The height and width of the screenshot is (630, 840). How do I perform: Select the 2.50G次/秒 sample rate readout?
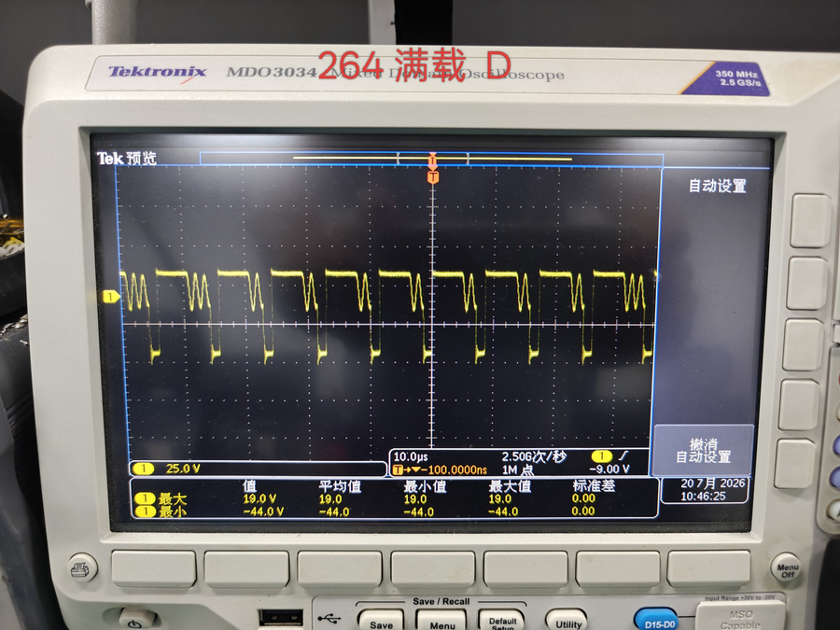tap(534, 457)
